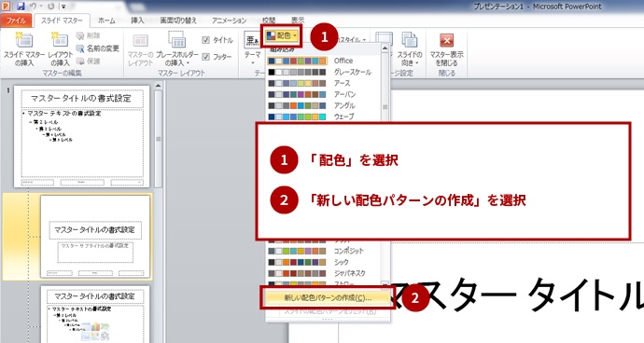Screen dimensions: 644x343
Task: Click the PowerPoint application icon
Action: [x=6, y=7]
